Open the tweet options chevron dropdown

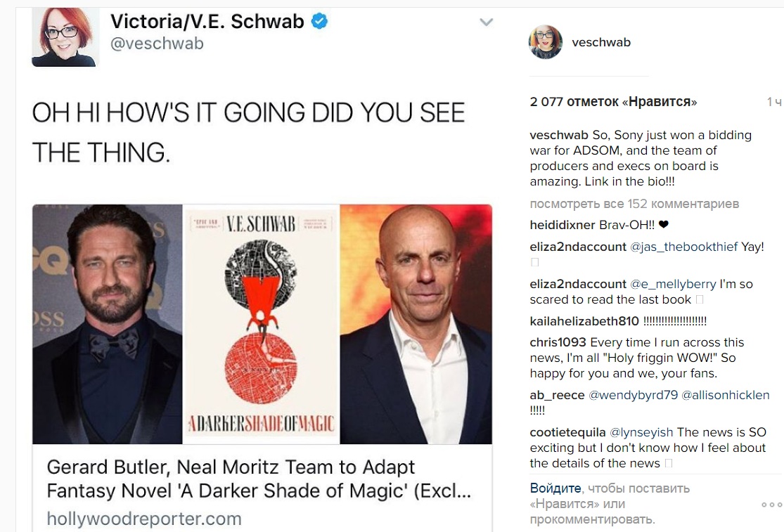tap(486, 22)
